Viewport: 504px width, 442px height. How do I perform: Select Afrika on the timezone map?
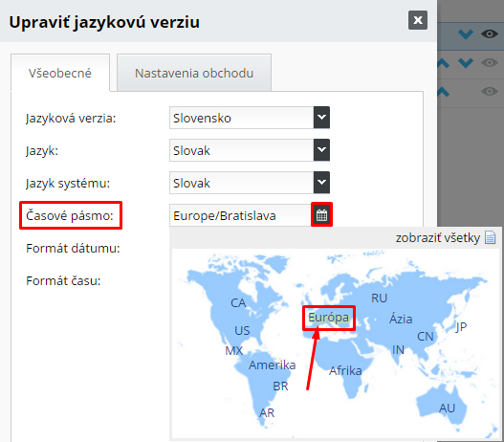(345, 370)
